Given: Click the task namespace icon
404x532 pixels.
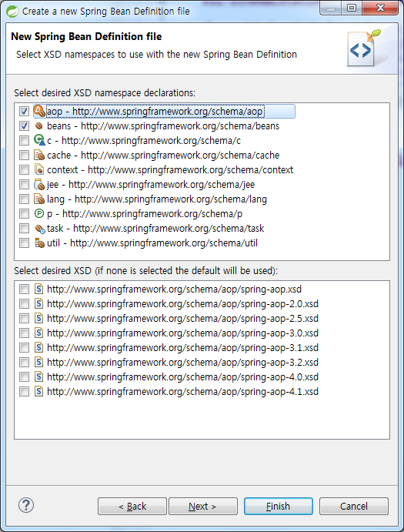Looking at the screenshot, I should pos(40,229).
